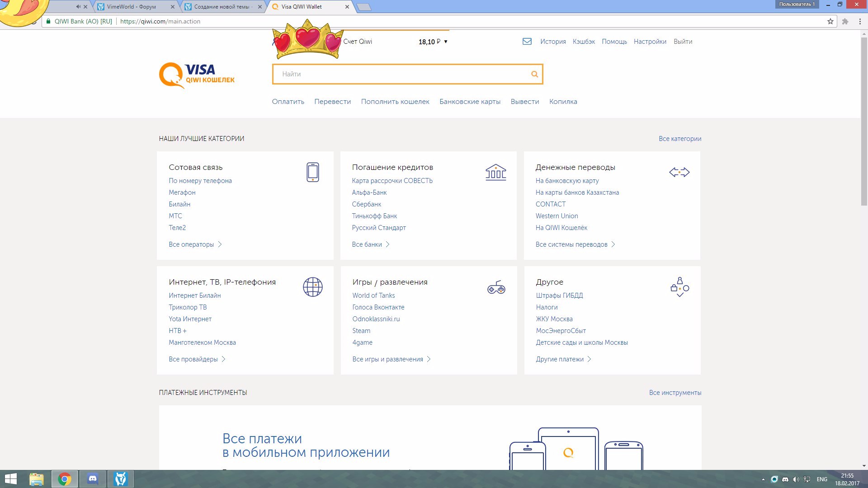Screen dimensions: 868x488
Task: Expand Все игры и развлечения link
Action: pos(392,359)
